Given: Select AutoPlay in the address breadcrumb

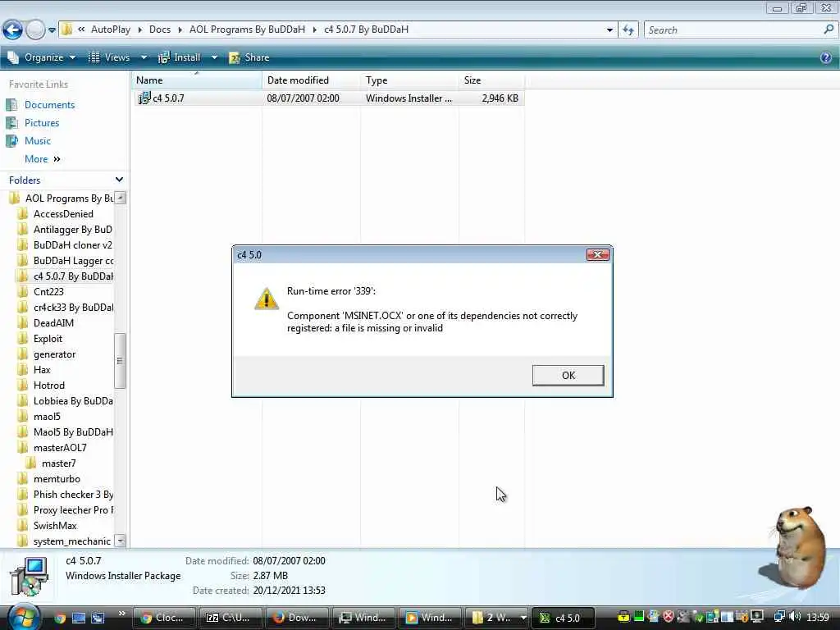Looking at the screenshot, I should (111, 30).
